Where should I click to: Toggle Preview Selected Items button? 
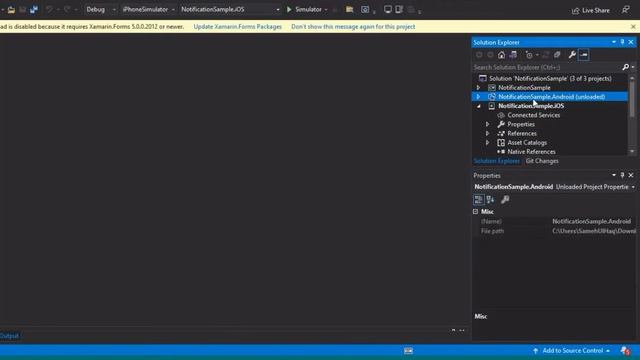point(584,55)
